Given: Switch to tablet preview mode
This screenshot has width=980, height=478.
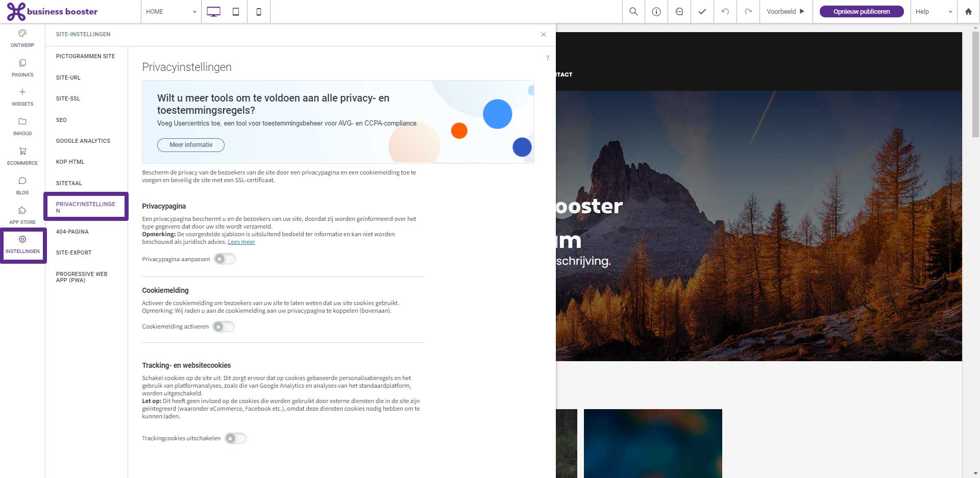Looking at the screenshot, I should (x=236, y=12).
